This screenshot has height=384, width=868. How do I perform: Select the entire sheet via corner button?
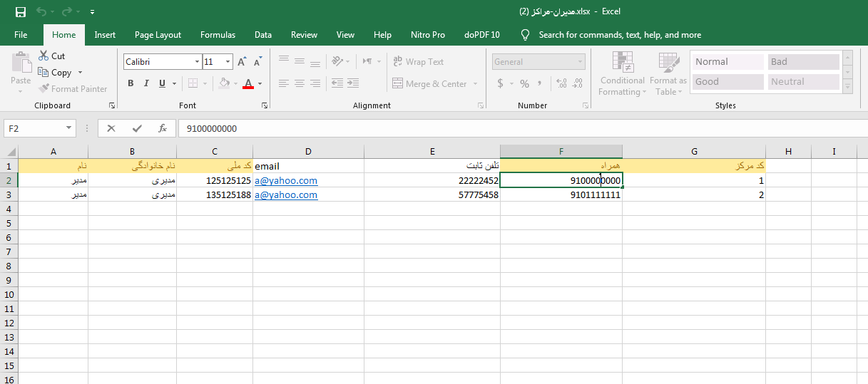(x=9, y=152)
